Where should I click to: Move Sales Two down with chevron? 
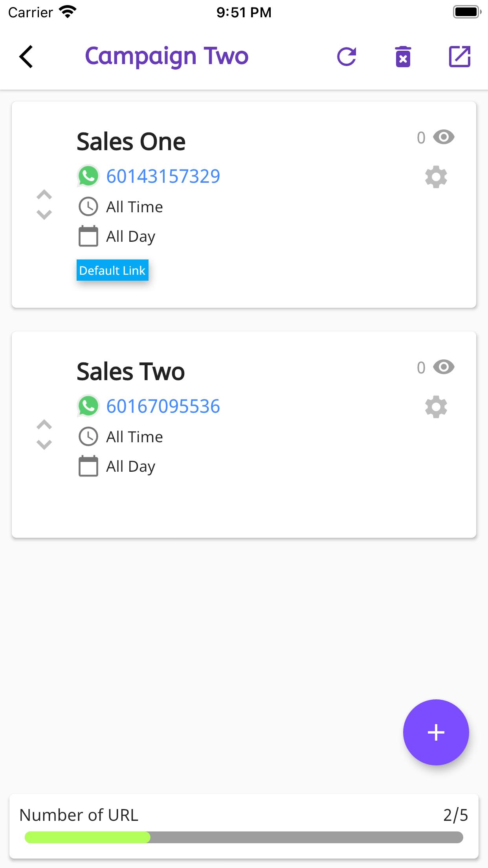pos(44,445)
